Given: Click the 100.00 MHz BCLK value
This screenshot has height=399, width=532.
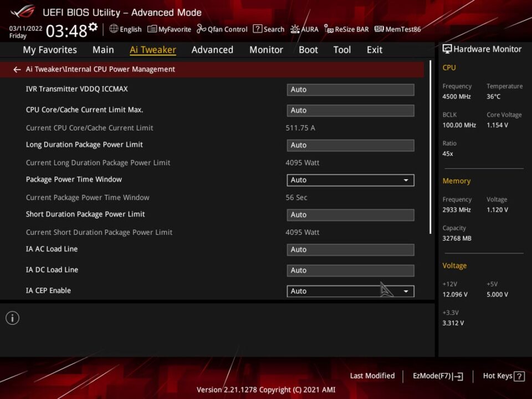Looking at the screenshot, I should coord(459,125).
